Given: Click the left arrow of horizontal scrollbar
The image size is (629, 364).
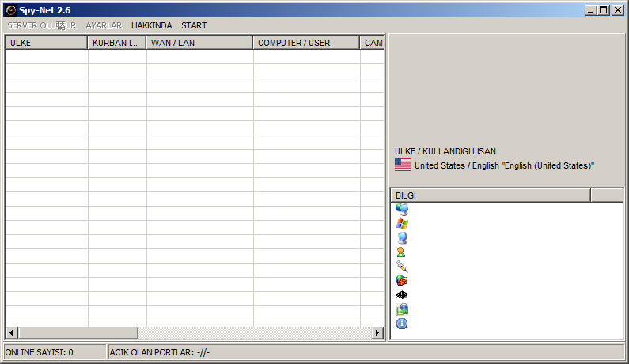Looking at the screenshot, I should [11, 333].
